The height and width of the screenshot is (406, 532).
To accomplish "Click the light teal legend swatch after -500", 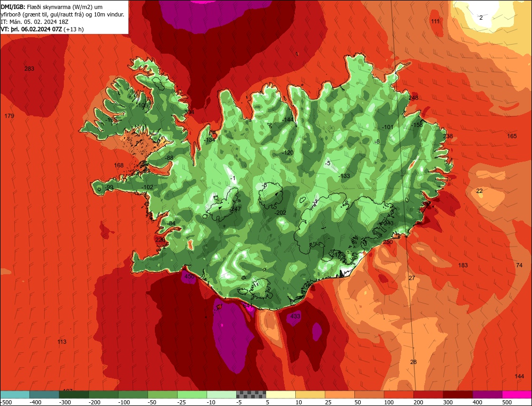I will pos(15,394).
